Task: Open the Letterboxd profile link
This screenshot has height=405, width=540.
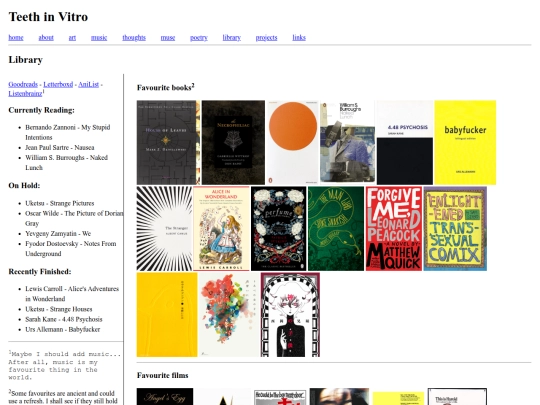Action: 58,84
